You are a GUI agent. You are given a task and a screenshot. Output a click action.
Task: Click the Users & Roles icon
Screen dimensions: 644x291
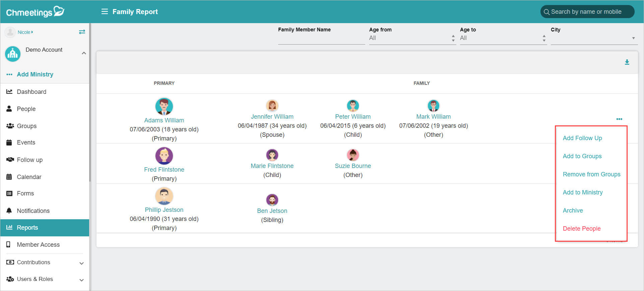click(10, 279)
